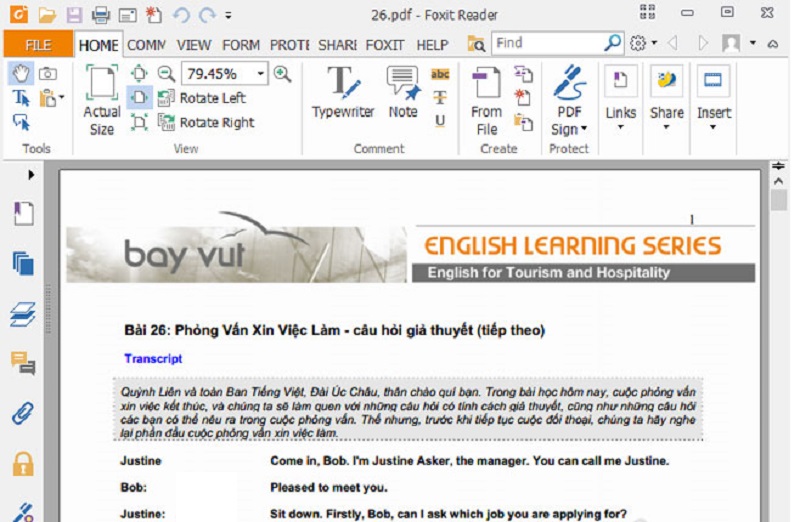The width and height of the screenshot is (800, 522).
Task: Click the scroll up arrow
Action: 778,181
